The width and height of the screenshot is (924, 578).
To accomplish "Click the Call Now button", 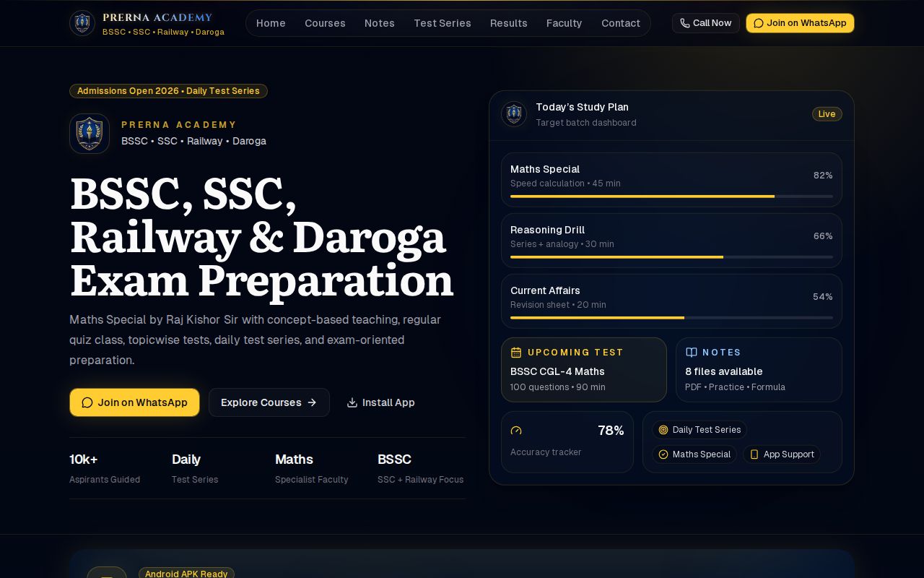I will (x=706, y=23).
